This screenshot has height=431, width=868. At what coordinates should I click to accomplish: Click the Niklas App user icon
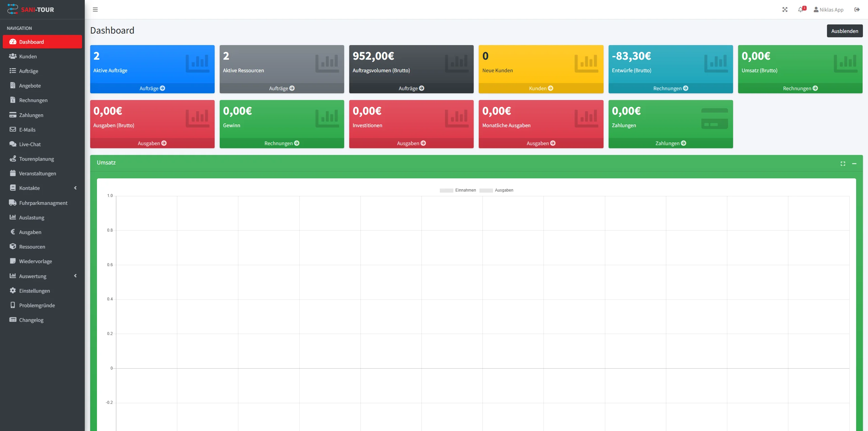point(816,9)
